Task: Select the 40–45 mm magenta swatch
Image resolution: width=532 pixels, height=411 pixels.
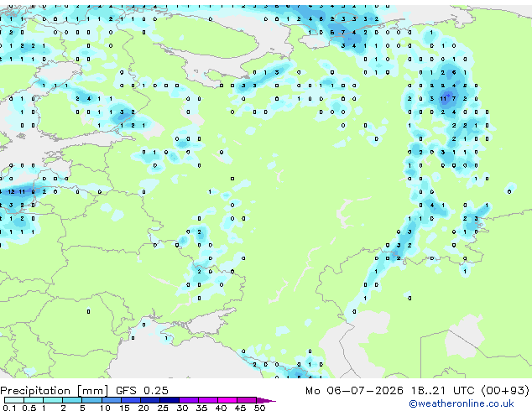Action: coord(227,400)
